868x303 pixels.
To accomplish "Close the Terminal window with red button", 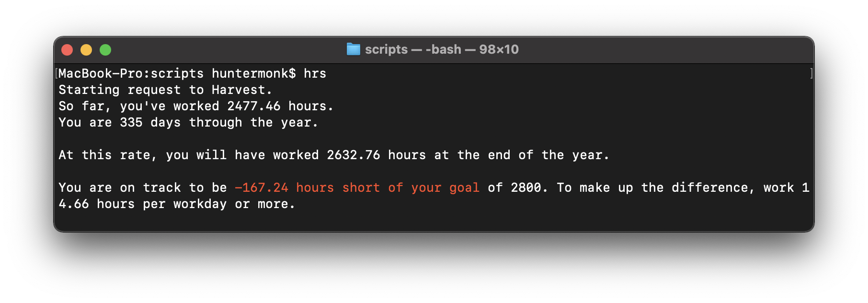I will coord(67,50).
